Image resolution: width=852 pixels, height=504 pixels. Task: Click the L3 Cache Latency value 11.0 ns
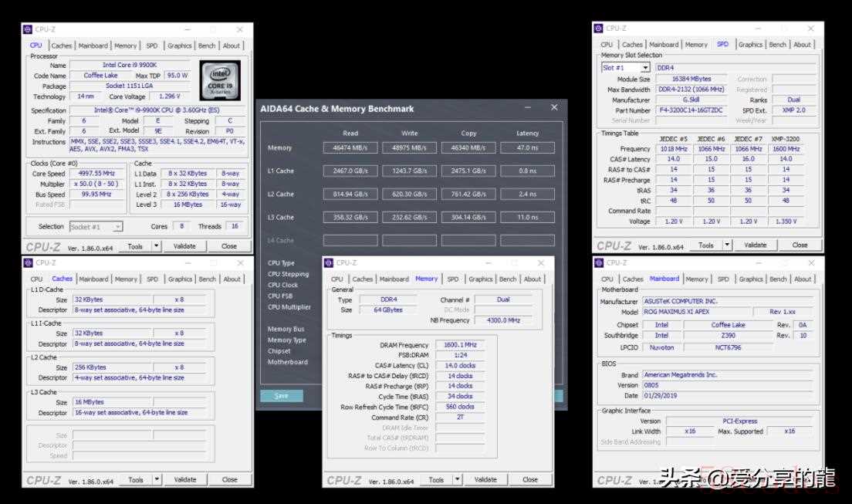point(528,218)
